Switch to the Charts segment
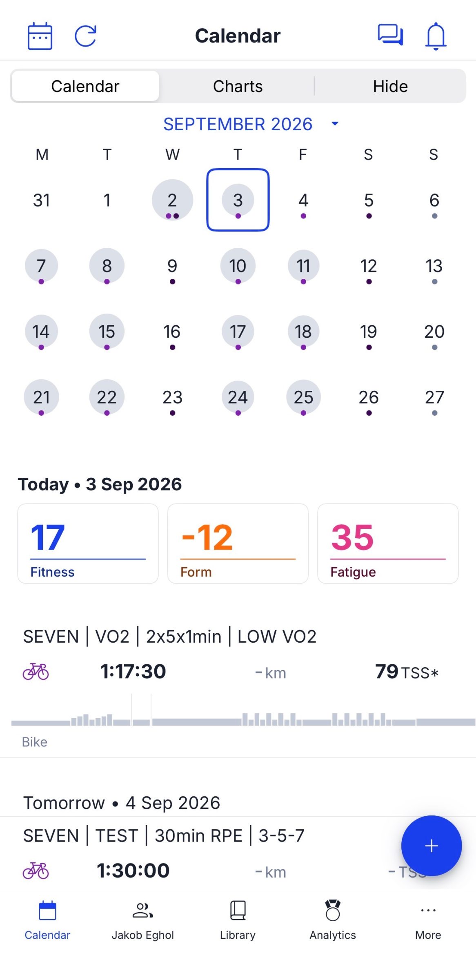The width and height of the screenshot is (476, 980). (x=238, y=86)
